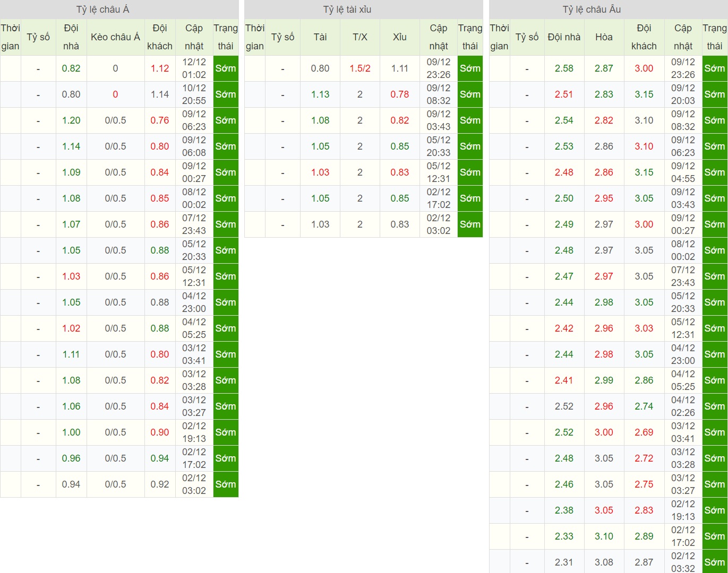Click the 2.47 European home odds
728x573 pixels.
[564, 276]
